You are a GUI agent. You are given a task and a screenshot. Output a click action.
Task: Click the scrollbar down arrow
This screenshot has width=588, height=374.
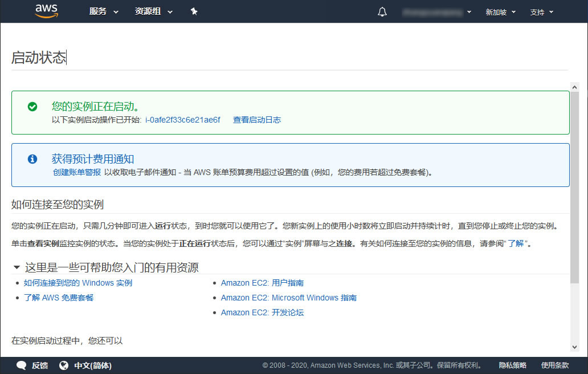[574, 347]
